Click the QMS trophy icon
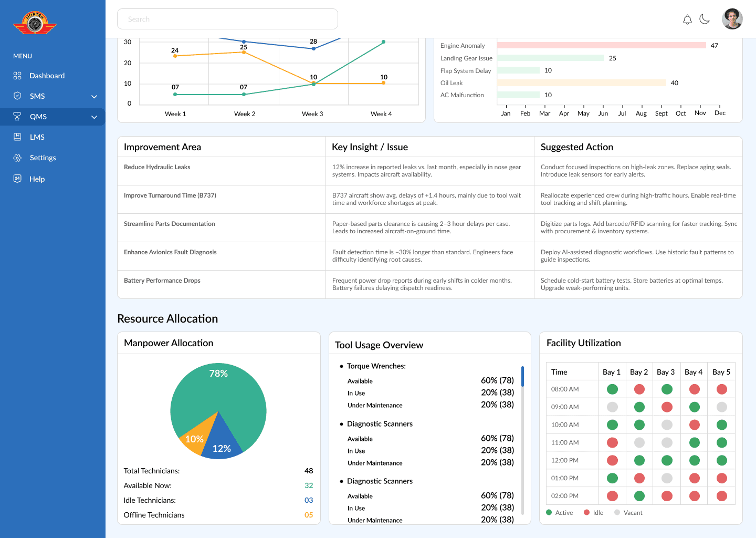 click(17, 117)
